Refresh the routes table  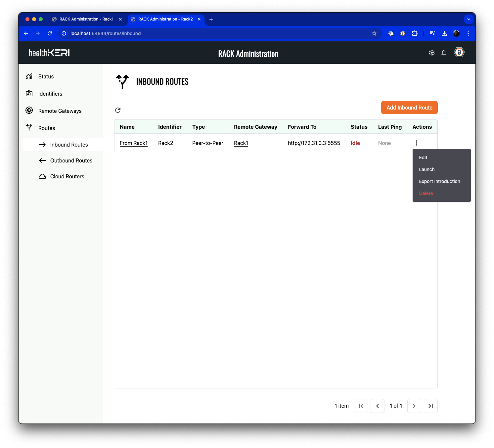118,110
